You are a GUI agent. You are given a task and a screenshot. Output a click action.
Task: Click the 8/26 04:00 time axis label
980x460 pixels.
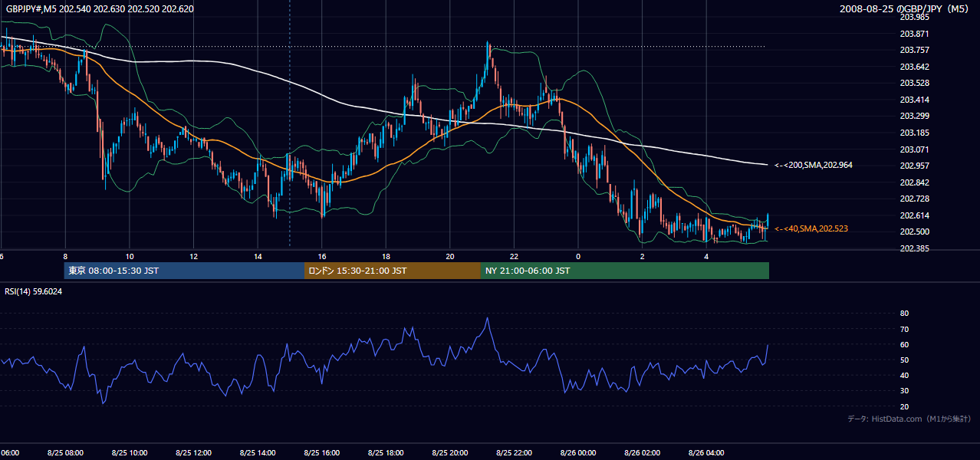[x=705, y=453]
